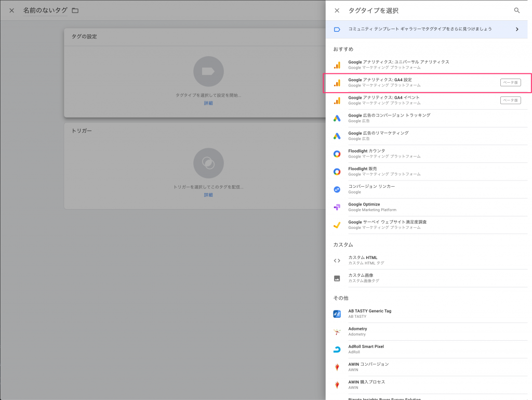Select カスタム HTML tag type
This screenshot has width=532, height=400.
tap(427, 261)
